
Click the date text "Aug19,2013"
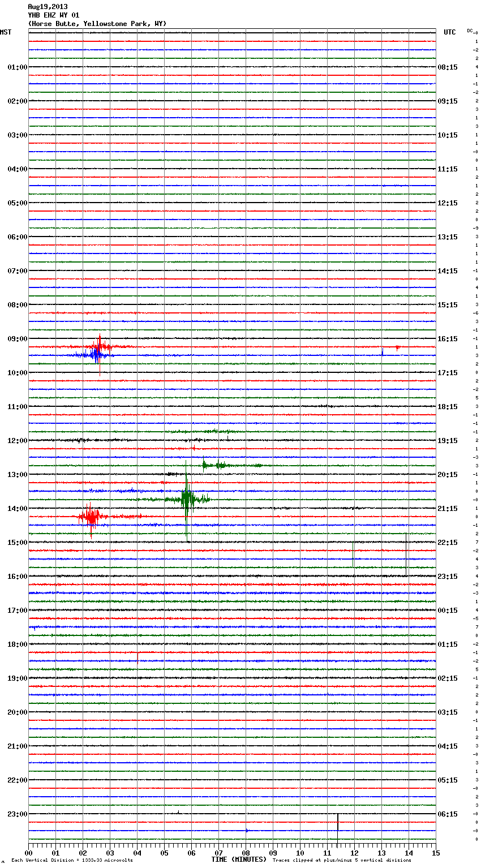point(48,7)
